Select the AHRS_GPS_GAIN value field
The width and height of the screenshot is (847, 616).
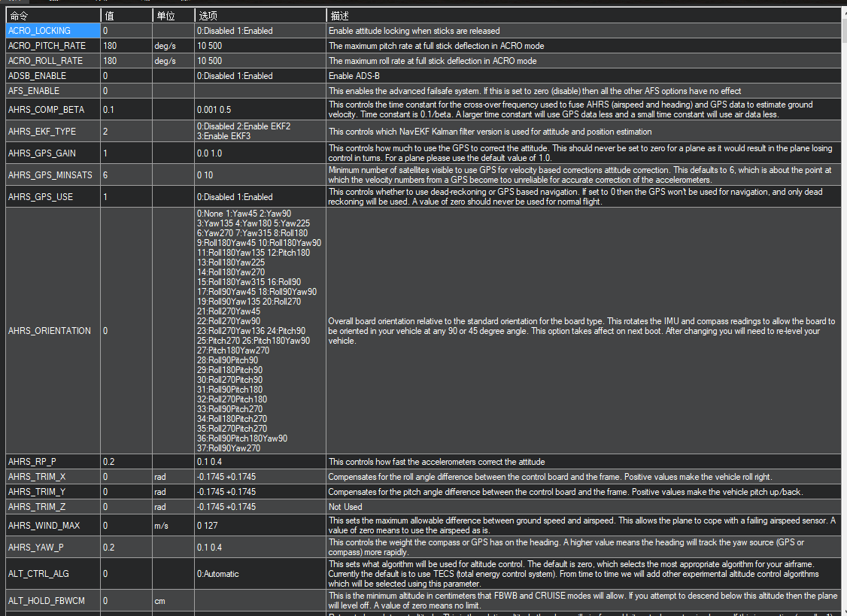[x=126, y=153]
